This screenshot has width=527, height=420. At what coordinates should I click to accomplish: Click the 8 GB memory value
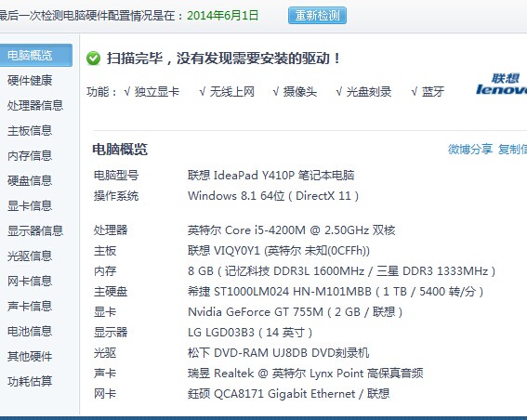tap(341, 271)
